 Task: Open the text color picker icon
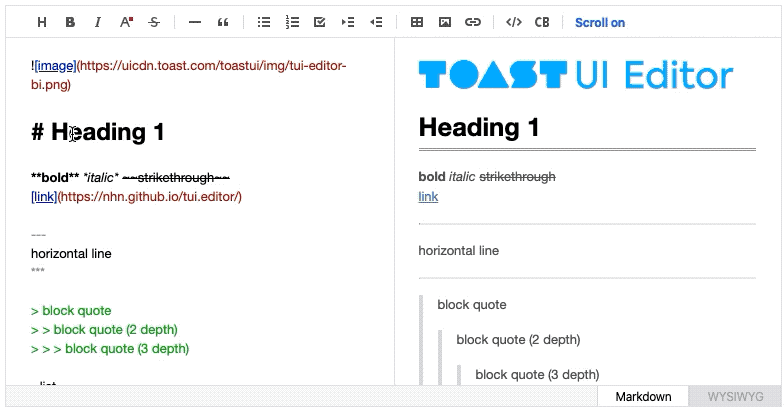click(x=126, y=22)
